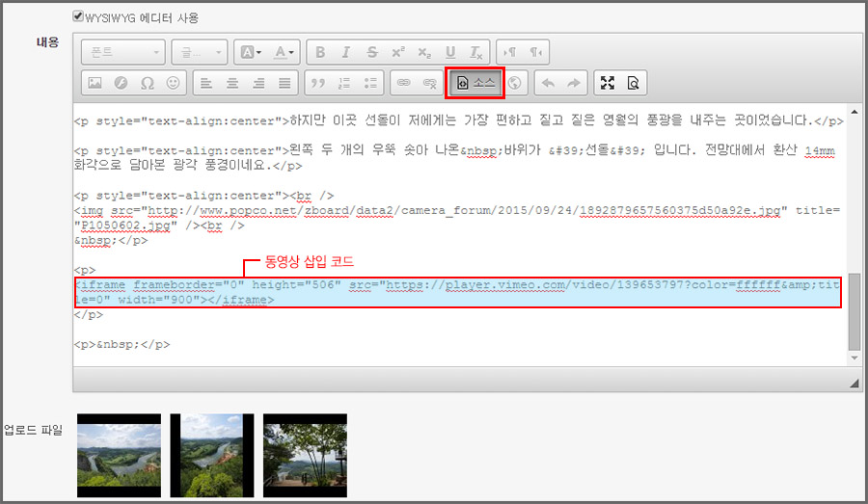Select the third uploaded pavilion thumbnail
868x504 pixels.
(305, 455)
